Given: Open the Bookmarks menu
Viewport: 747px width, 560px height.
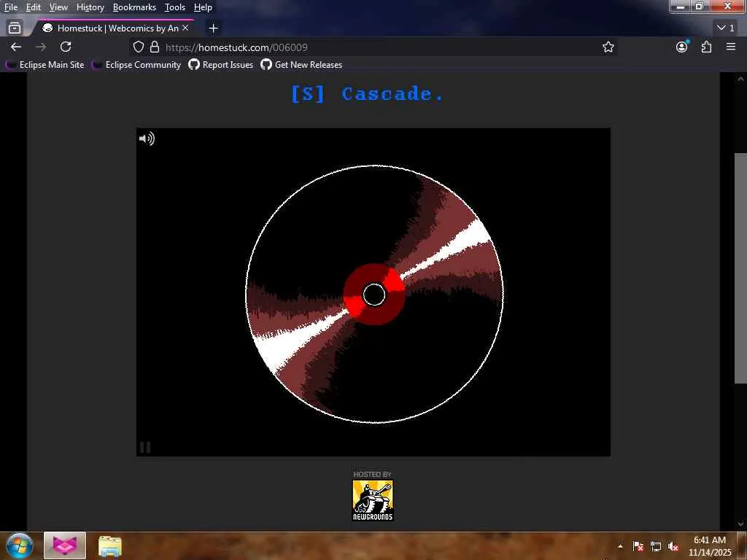Looking at the screenshot, I should [134, 7].
